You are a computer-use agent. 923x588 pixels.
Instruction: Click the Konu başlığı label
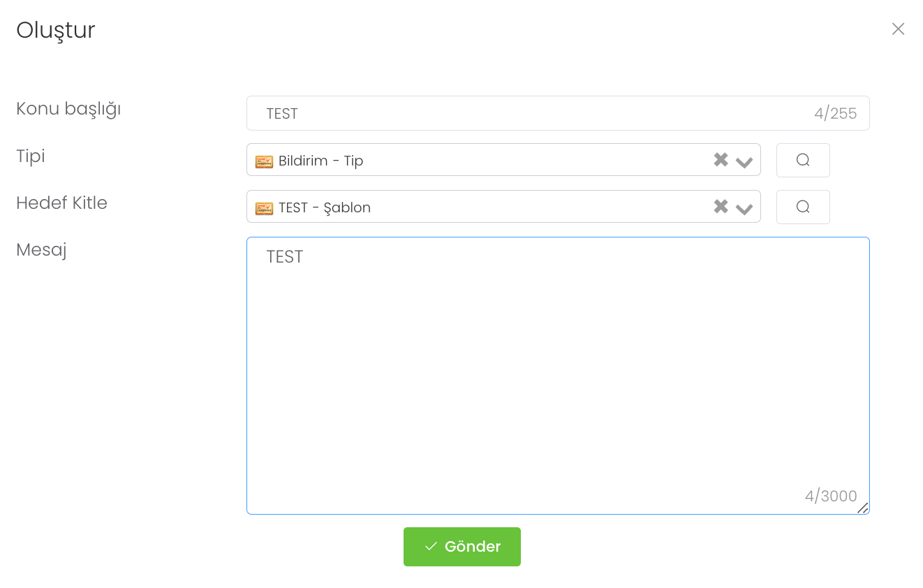pos(68,109)
